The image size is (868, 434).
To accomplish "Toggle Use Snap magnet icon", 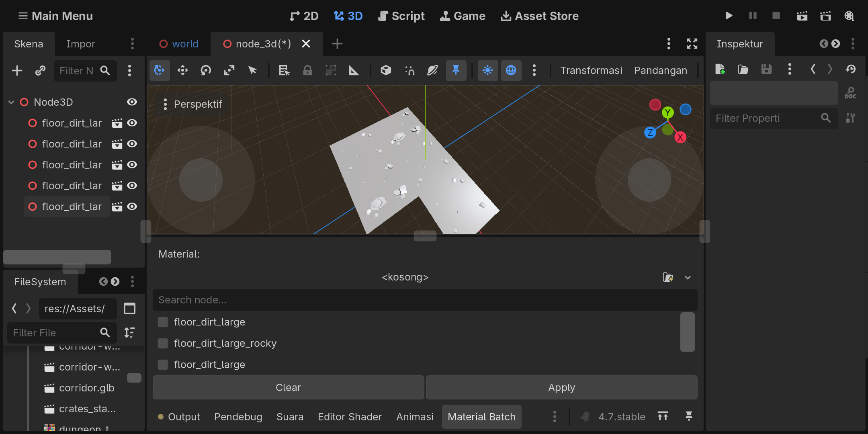I will tap(409, 70).
